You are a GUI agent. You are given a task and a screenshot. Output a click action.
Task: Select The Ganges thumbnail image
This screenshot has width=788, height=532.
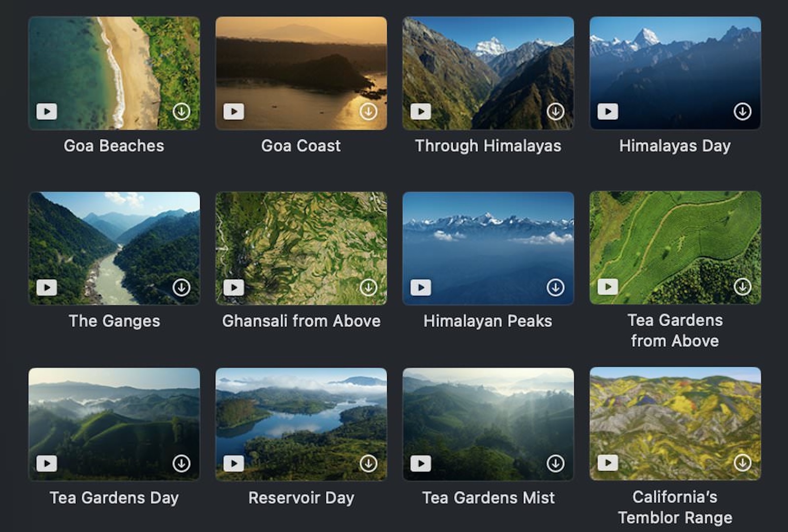tap(114, 249)
